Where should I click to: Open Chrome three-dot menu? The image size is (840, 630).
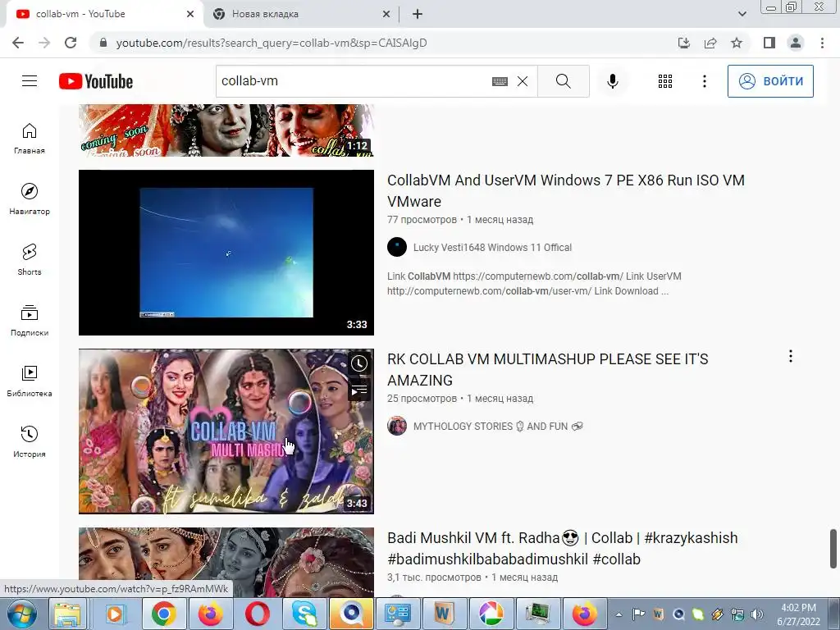pos(822,43)
